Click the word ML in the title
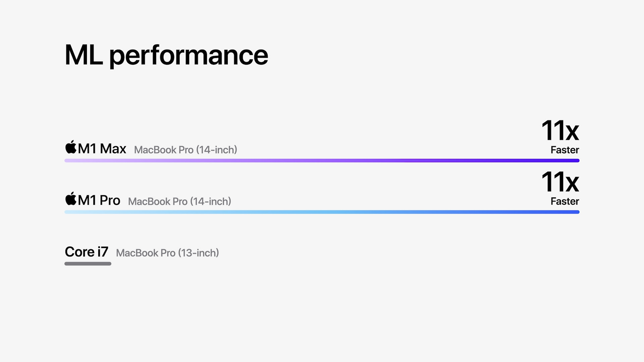Image resolution: width=644 pixels, height=362 pixels. click(x=84, y=55)
